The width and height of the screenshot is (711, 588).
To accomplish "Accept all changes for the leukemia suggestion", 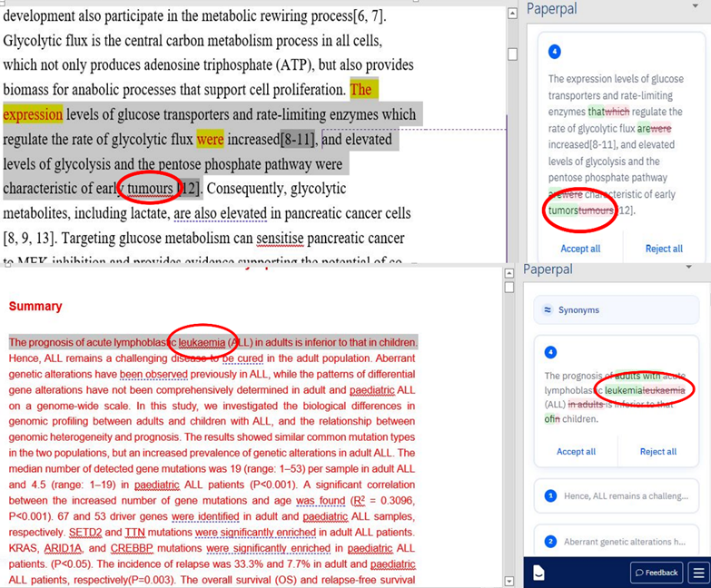I will 576,451.
